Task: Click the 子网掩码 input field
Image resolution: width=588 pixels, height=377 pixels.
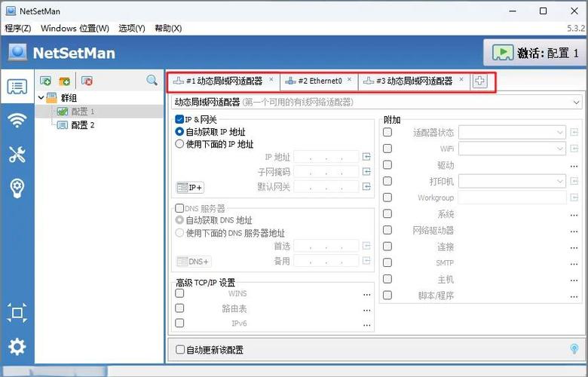Action: click(326, 172)
